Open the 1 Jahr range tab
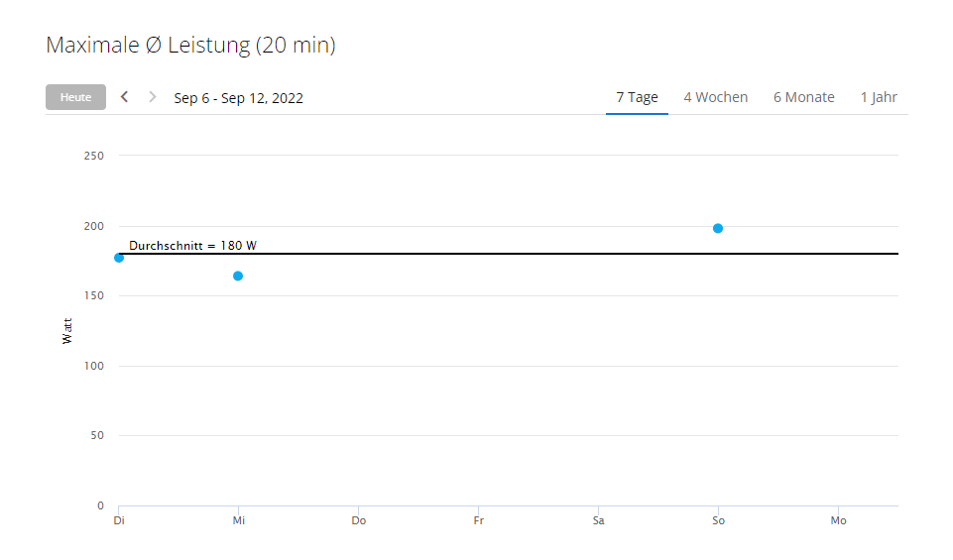This screenshot has width=953, height=560. [x=879, y=97]
